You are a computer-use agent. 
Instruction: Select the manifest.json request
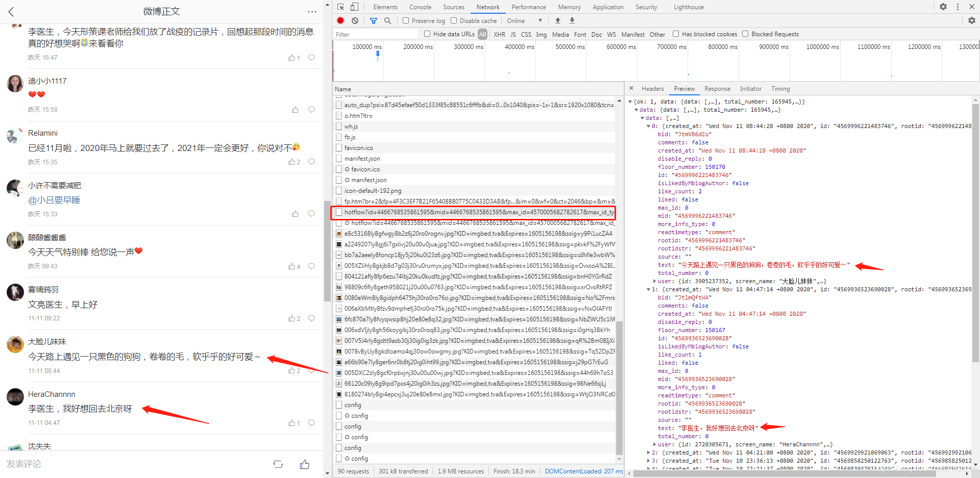[x=362, y=158]
